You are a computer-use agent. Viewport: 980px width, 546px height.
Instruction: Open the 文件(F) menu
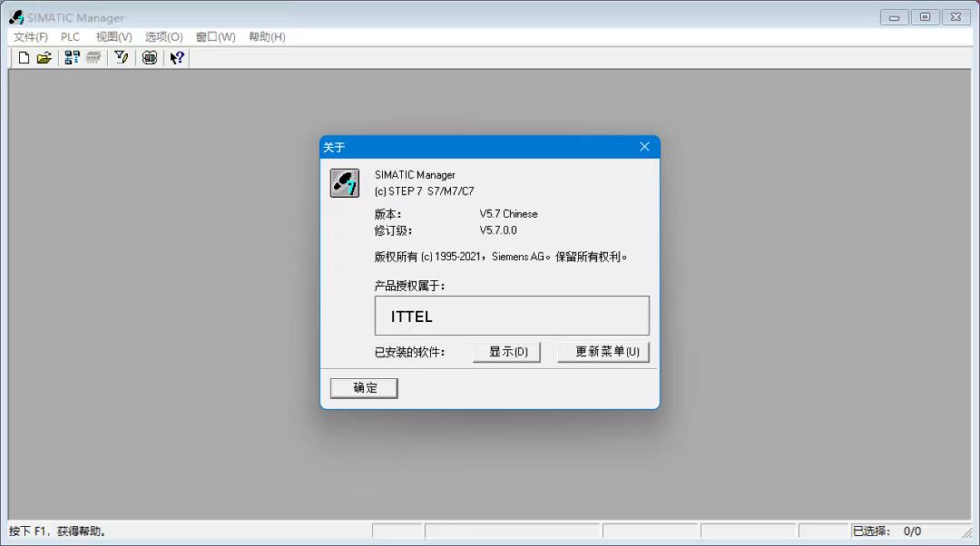coord(31,37)
